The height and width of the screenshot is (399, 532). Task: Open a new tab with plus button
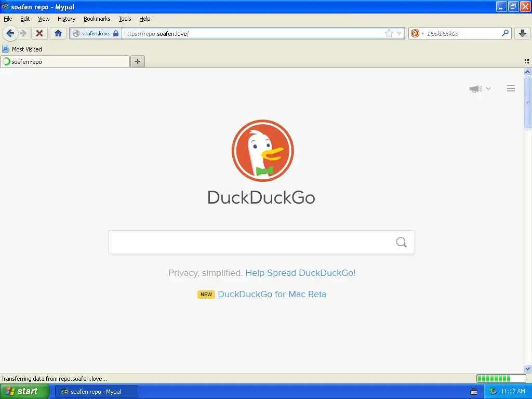point(137,61)
